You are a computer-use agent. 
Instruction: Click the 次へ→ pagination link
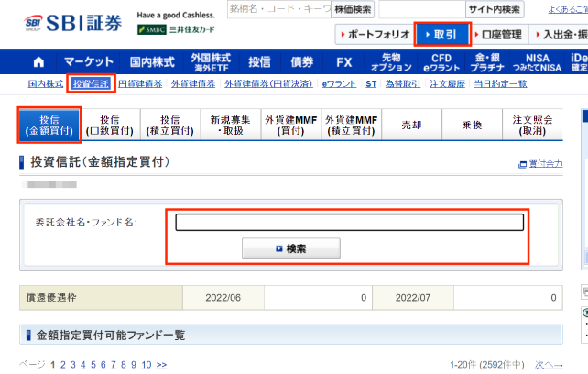click(x=548, y=365)
